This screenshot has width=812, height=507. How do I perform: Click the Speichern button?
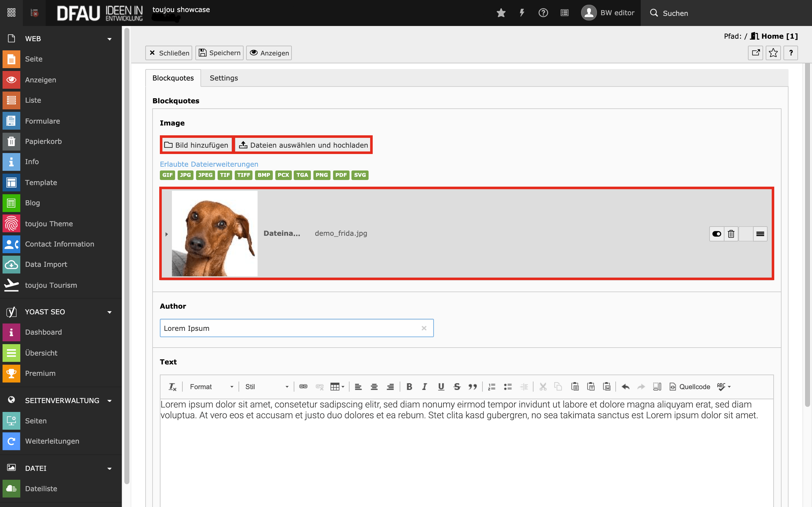click(219, 53)
